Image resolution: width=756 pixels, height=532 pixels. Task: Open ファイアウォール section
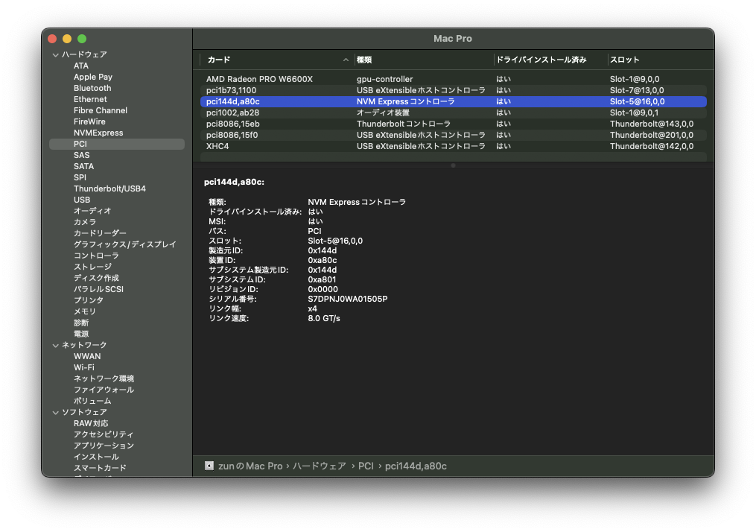pos(104,390)
